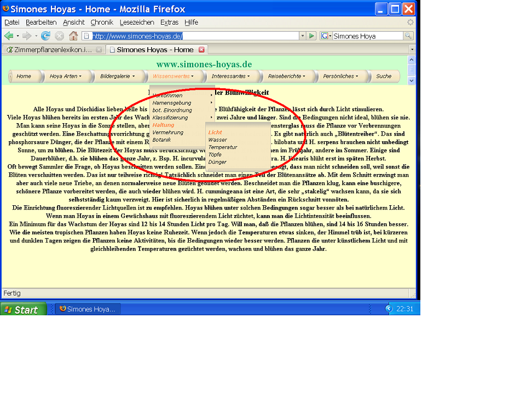Screen dimensions: 532x399
Task: Click the browser Back arrow button
Action: [9, 36]
